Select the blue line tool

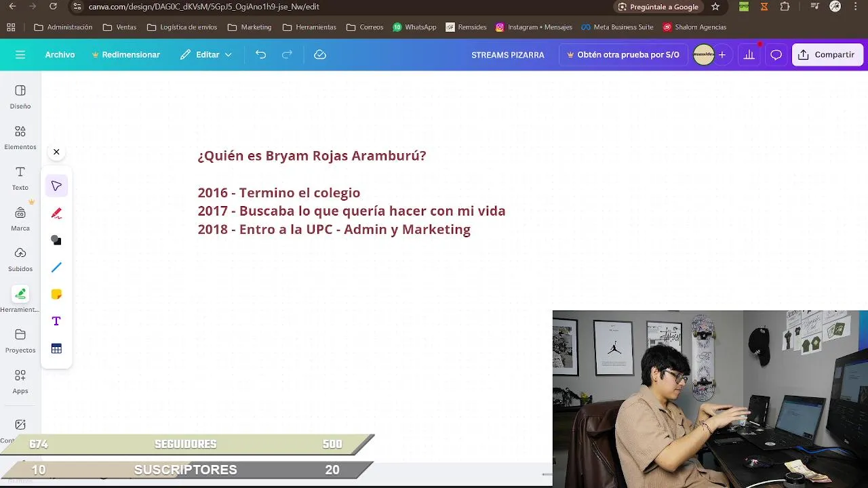(56, 267)
